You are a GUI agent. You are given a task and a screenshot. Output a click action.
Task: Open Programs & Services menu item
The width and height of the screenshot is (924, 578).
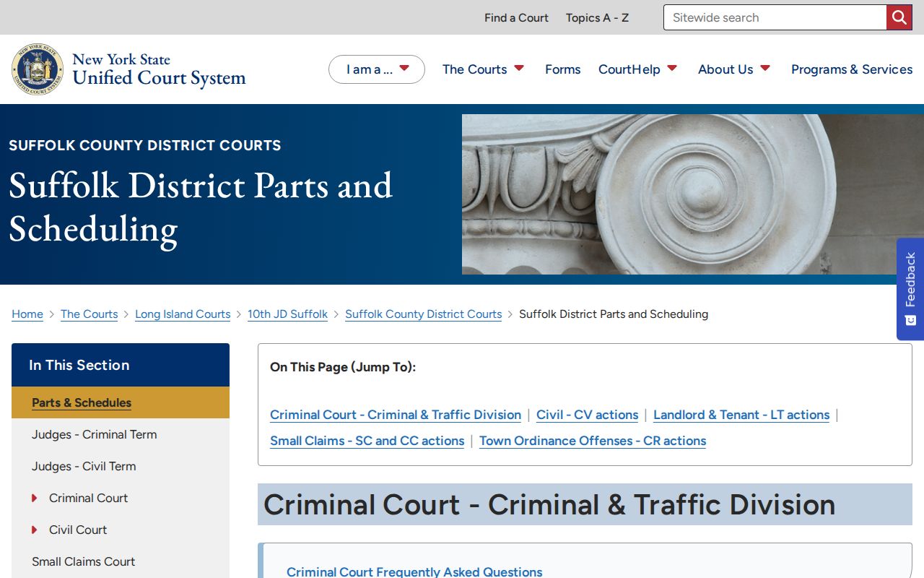pyautogui.click(x=852, y=69)
